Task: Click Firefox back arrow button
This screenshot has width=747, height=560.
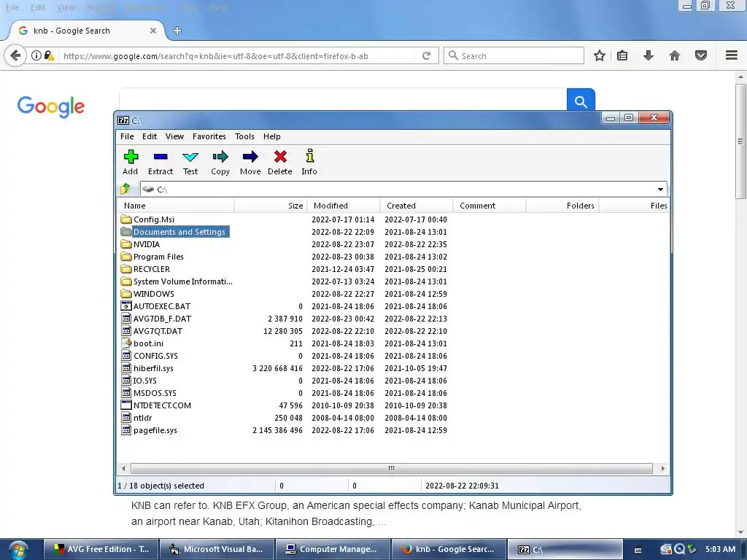Action: 15,55
